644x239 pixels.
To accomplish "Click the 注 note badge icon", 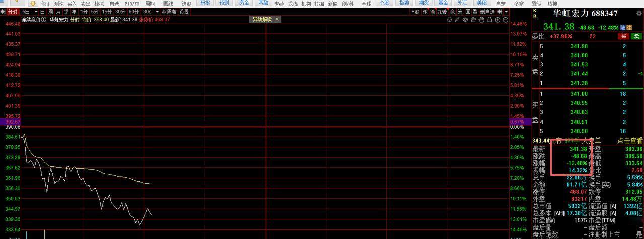I will pyautogui.click(x=629, y=27).
